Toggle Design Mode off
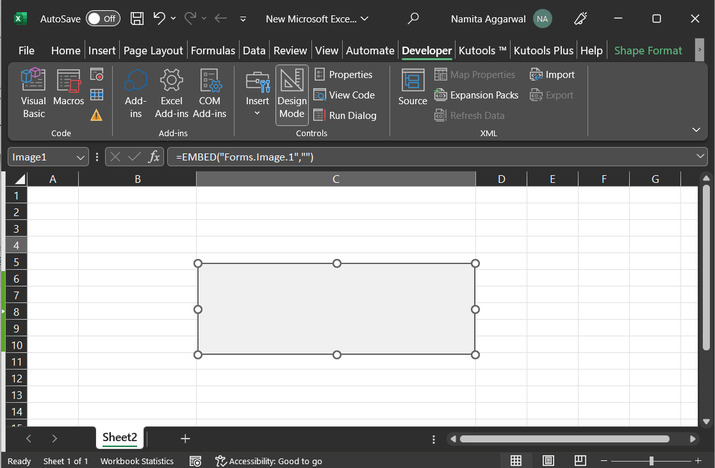Screen dimensions: 715x468 tap(291, 93)
